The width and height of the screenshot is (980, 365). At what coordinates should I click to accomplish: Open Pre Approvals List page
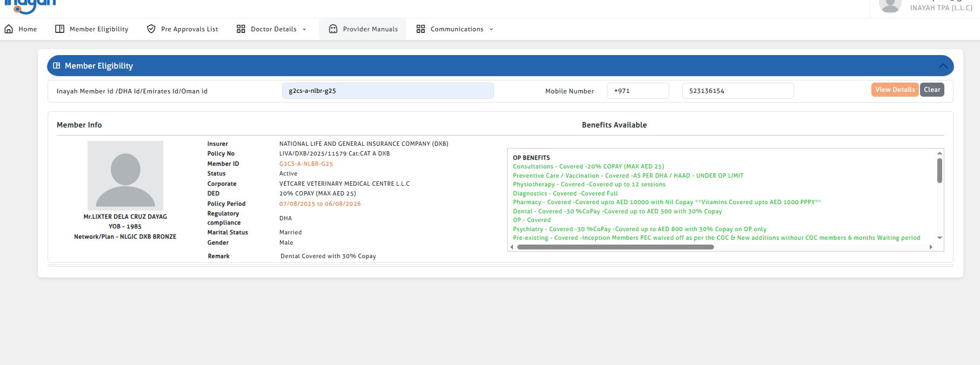[x=183, y=29]
